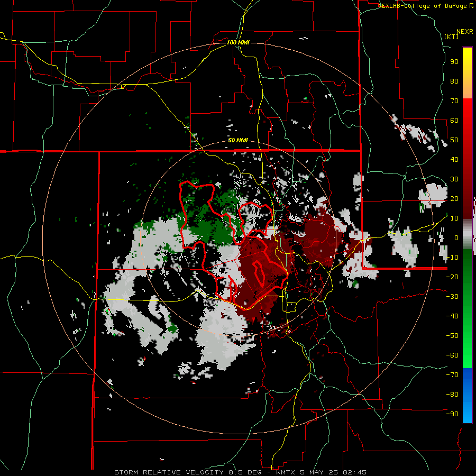This screenshot has height=476, width=476.
Task: Click the [KT] units label
Action: (x=452, y=36)
